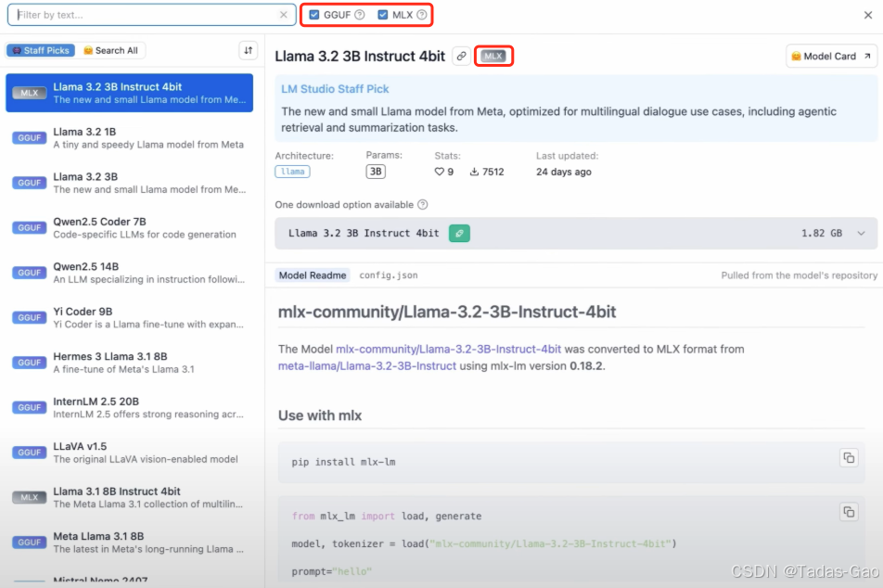The image size is (883, 588).
Task: Switch to the Search All tab
Action: [x=110, y=51]
